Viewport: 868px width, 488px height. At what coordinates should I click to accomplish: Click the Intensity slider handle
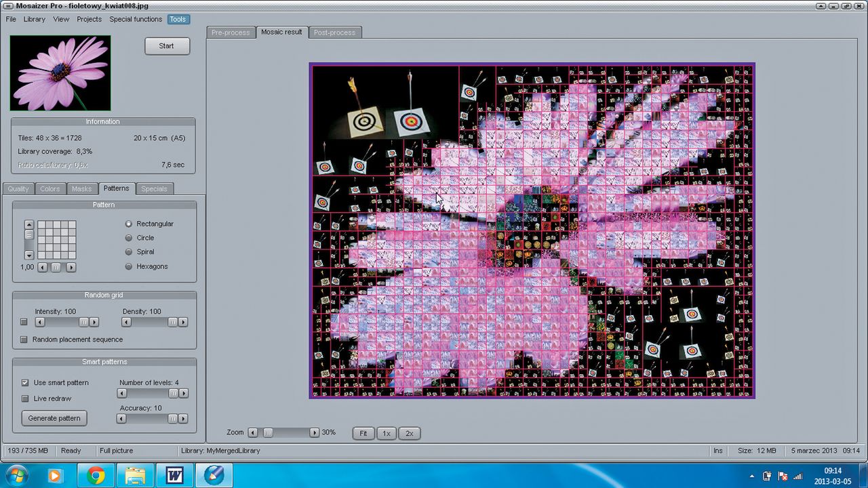[83, 323]
